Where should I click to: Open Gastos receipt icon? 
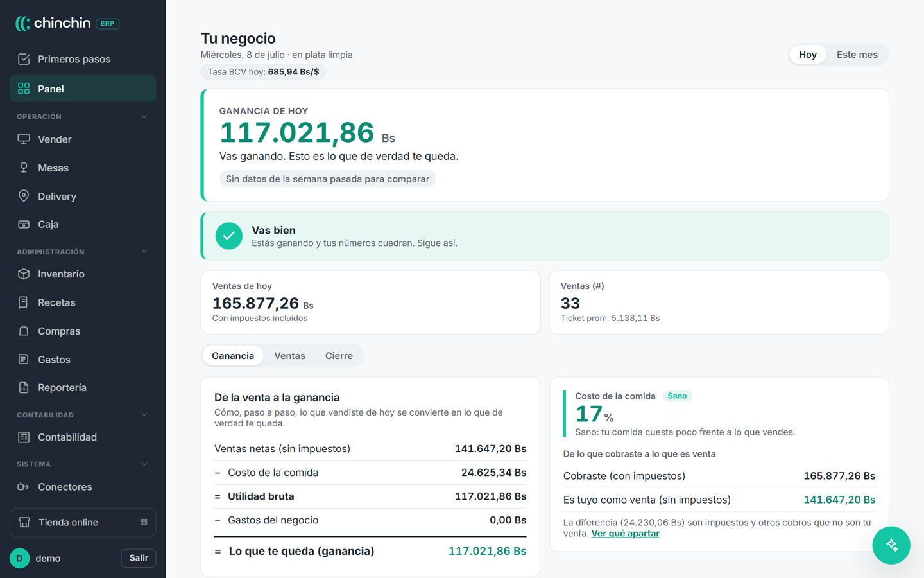pos(24,360)
